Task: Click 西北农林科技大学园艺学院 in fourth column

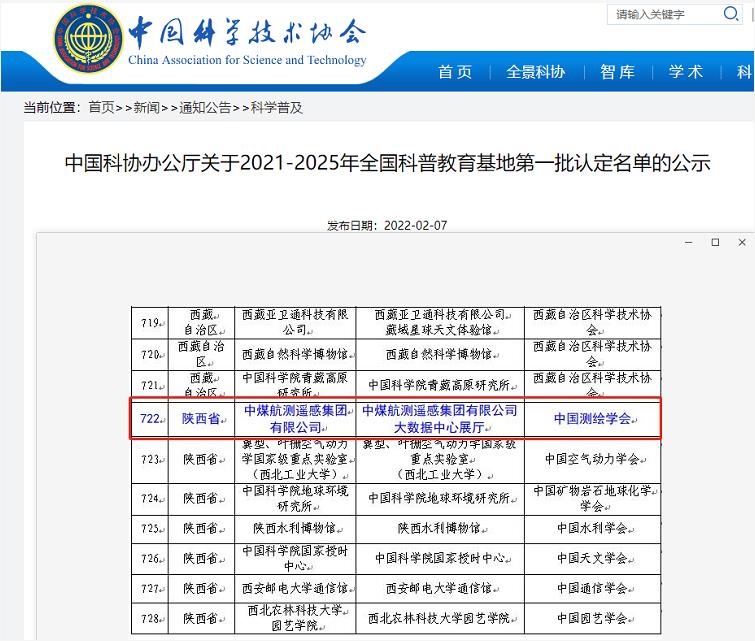Action: coord(440,618)
